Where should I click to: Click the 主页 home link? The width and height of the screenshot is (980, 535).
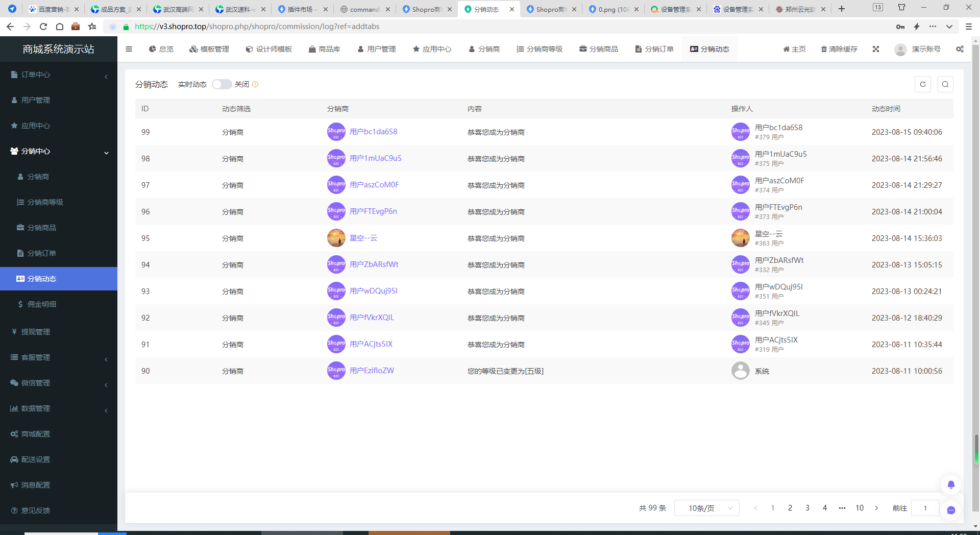(794, 49)
